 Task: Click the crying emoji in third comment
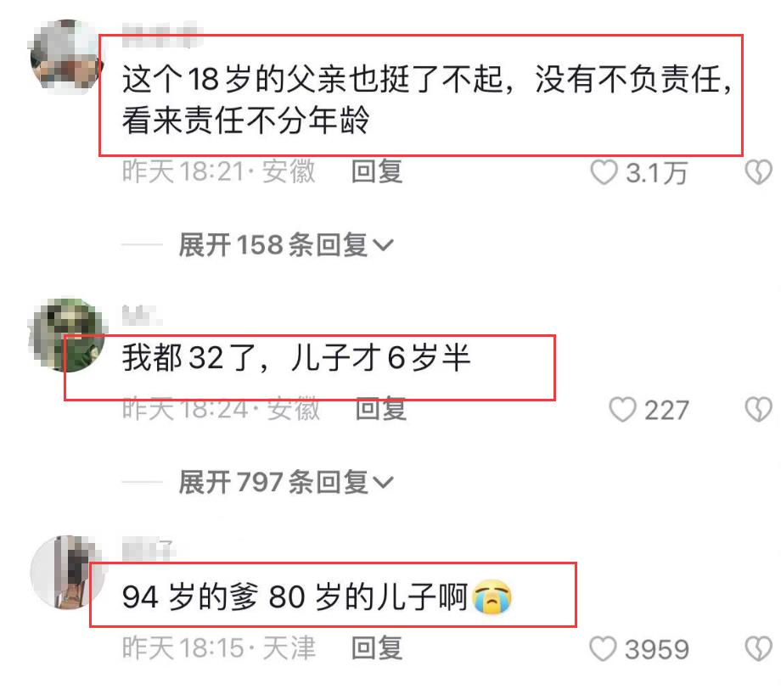[x=492, y=596]
